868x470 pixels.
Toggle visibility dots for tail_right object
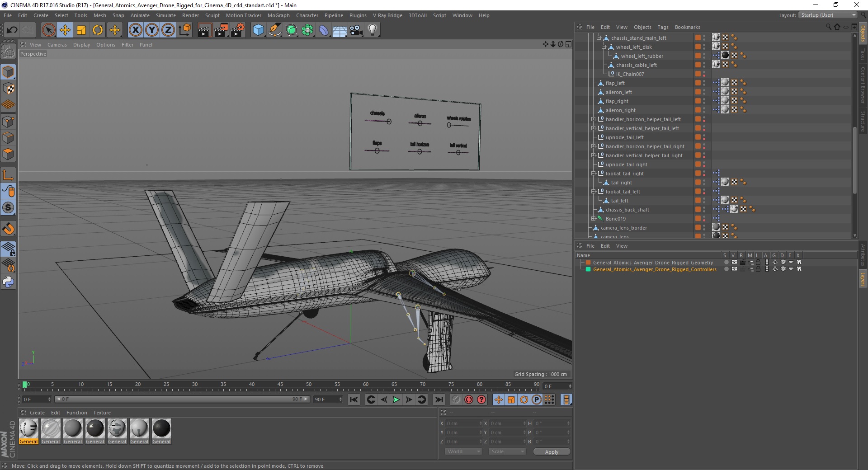tap(704, 183)
